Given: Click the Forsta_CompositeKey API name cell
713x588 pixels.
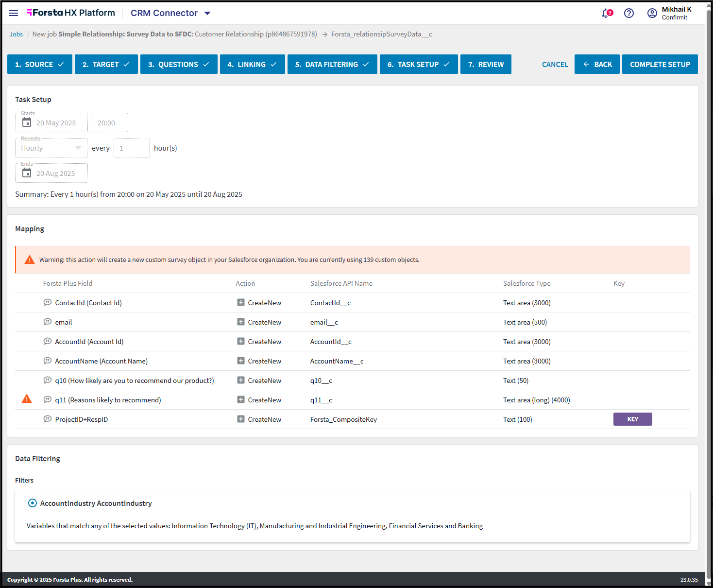Looking at the screenshot, I should [x=343, y=419].
